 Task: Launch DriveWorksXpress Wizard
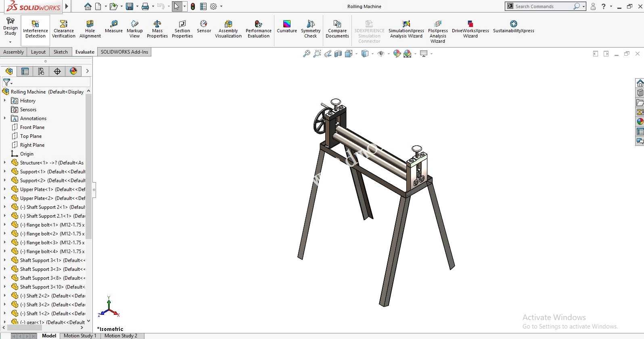(x=470, y=29)
